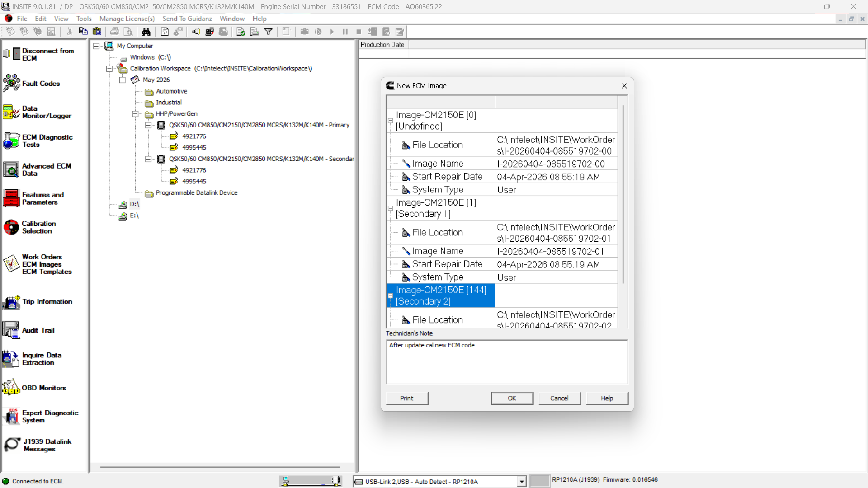Open Inquire Data Extraction in sidebar
Screen dimensions: 868x488
pyautogui.click(x=33, y=359)
